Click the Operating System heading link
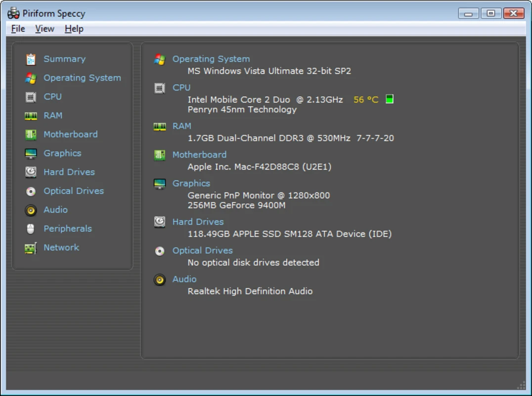 pyautogui.click(x=211, y=58)
